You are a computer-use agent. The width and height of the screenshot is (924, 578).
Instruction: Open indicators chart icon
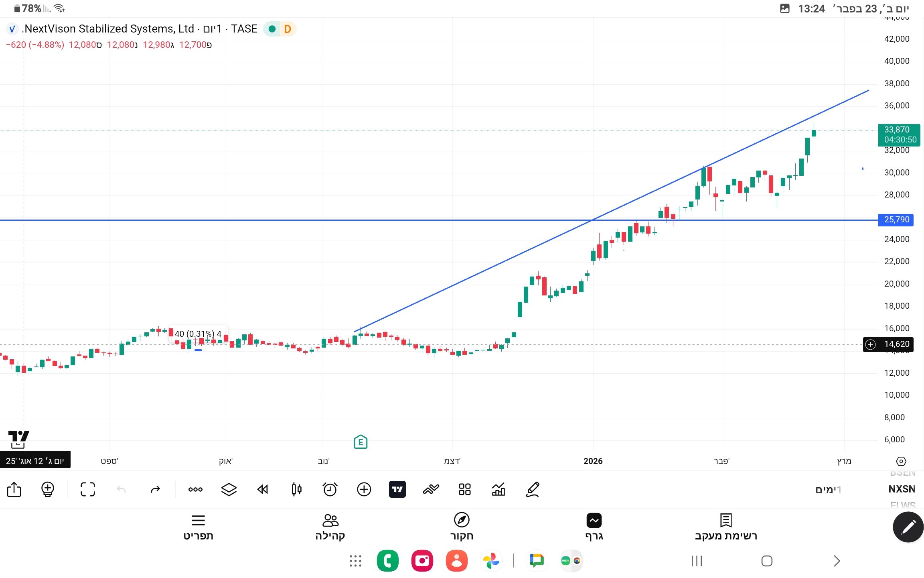[x=498, y=489]
